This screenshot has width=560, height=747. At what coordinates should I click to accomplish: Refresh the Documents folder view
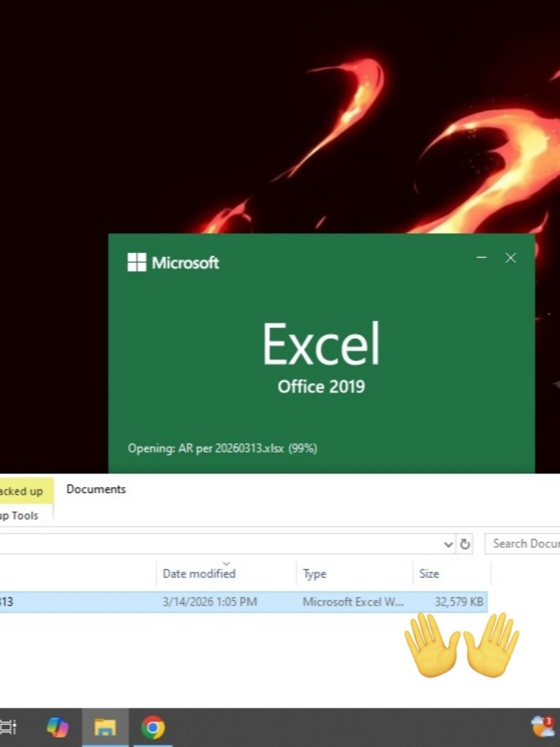(464, 544)
